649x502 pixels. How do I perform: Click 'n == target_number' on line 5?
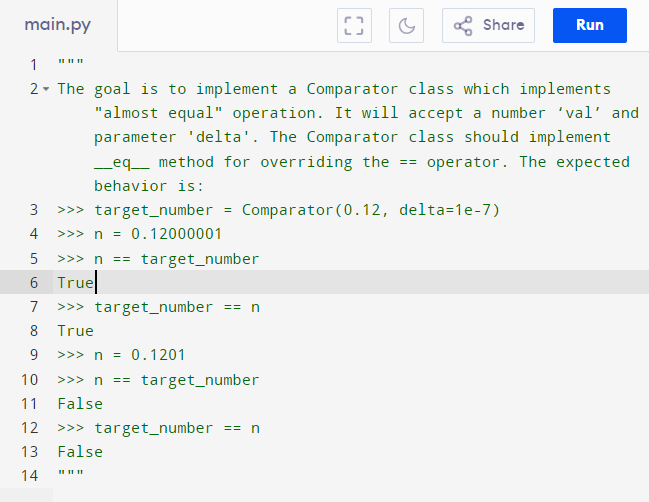[x=177, y=259]
